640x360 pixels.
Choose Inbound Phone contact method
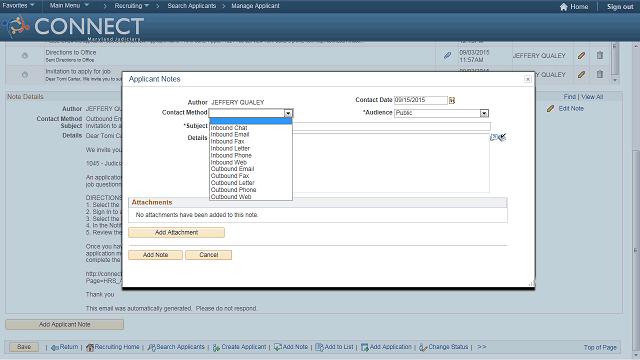[x=251, y=155]
